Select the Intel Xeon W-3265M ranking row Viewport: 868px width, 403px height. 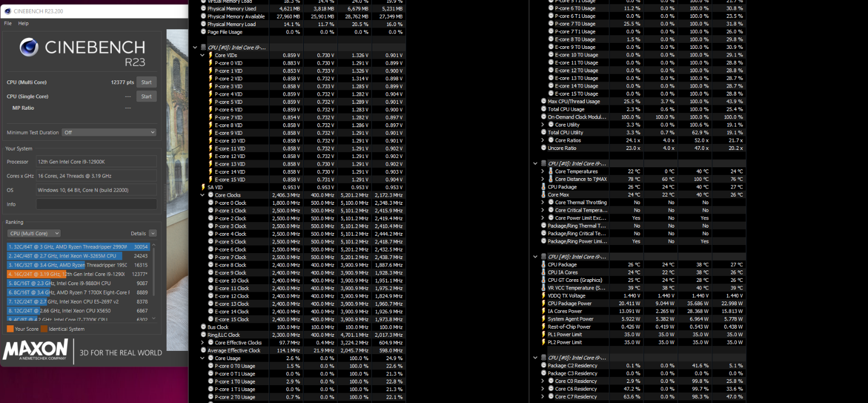tap(78, 256)
